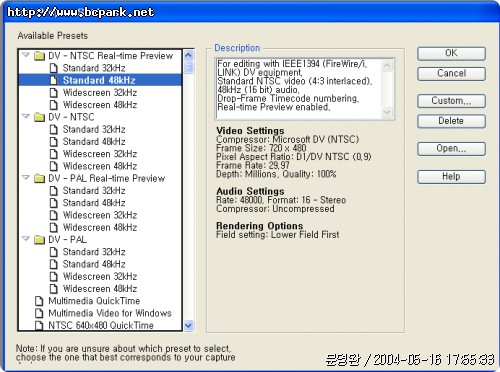Screen dimensions: 500x372
Task: Select Widescreen 48kHz under plain DV - PAL
Action: (x=100, y=289)
